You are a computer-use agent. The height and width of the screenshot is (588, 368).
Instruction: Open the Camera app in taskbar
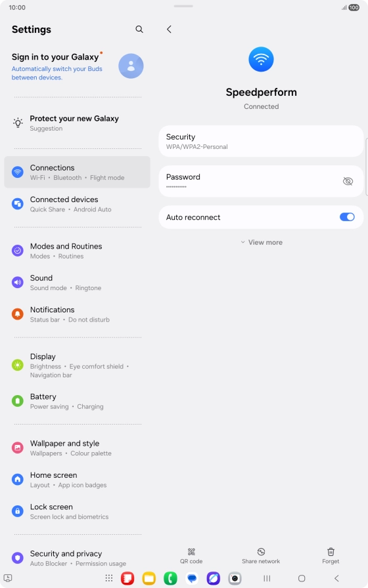(x=235, y=578)
